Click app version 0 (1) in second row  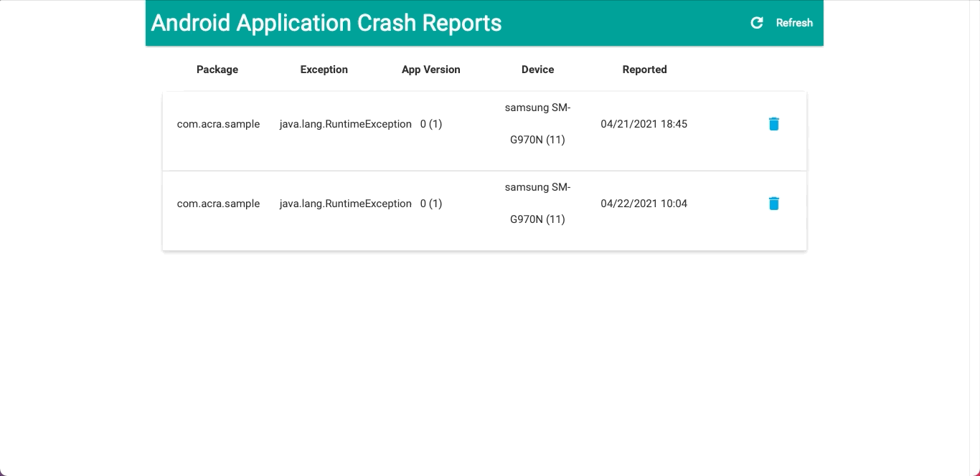coord(431,204)
